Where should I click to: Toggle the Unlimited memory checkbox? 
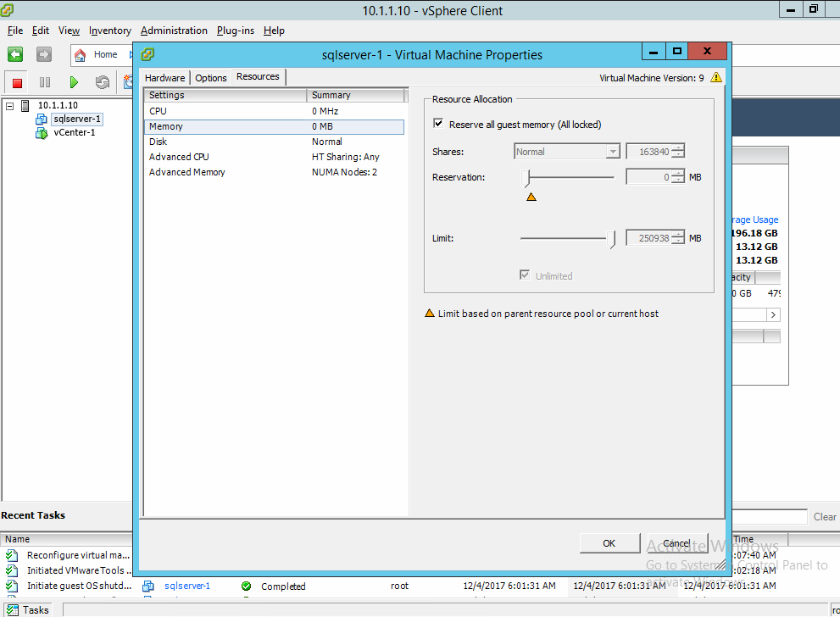click(525, 275)
